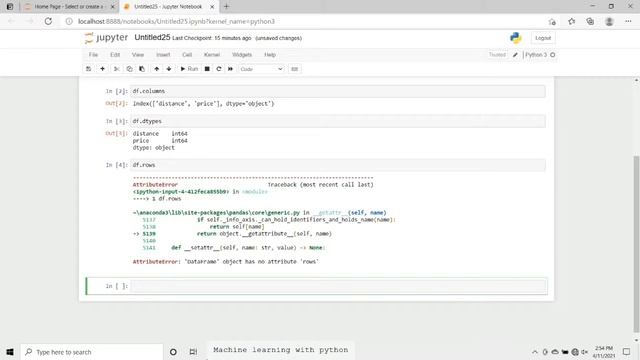
Task: Open the Edit menu
Action: tap(115, 55)
